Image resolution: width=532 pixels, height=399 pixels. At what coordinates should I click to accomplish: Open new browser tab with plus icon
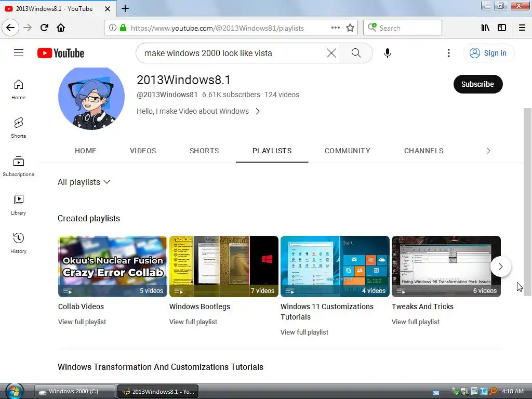coord(125,8)
